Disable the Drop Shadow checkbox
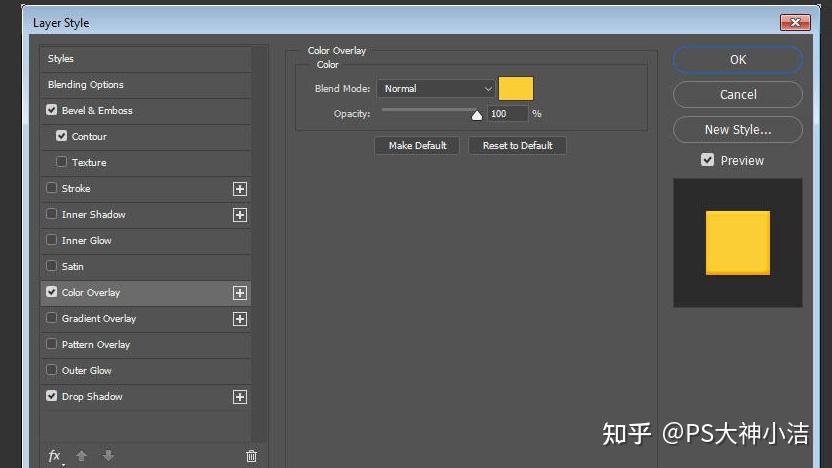 pyautogui.click(x=51, y=396)
